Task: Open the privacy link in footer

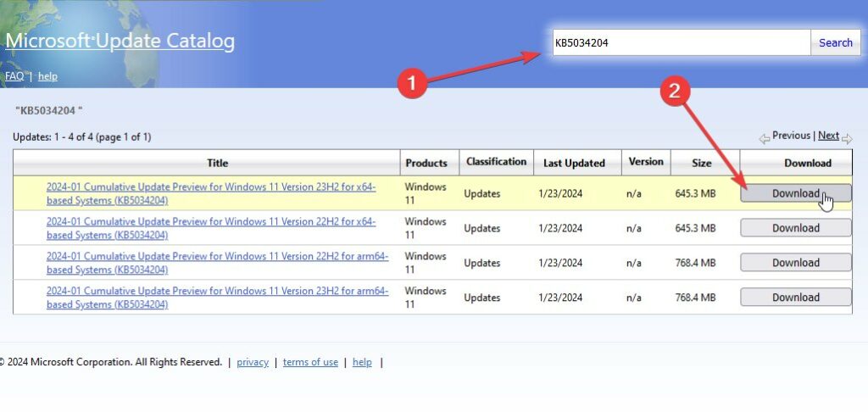Action: [253, 362]
